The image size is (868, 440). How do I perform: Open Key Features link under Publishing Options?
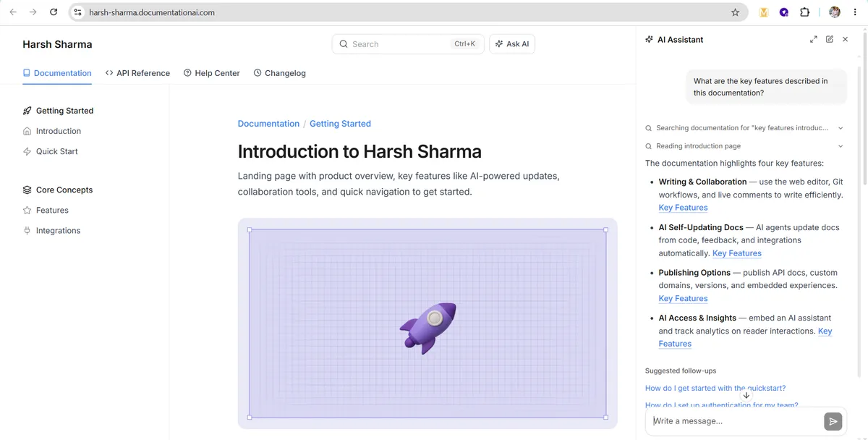pos(683,298)
